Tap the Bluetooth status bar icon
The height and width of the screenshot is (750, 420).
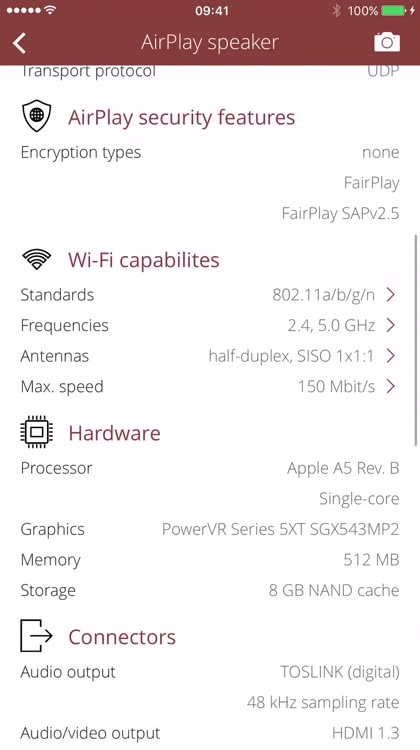click(x=337, y=10)
